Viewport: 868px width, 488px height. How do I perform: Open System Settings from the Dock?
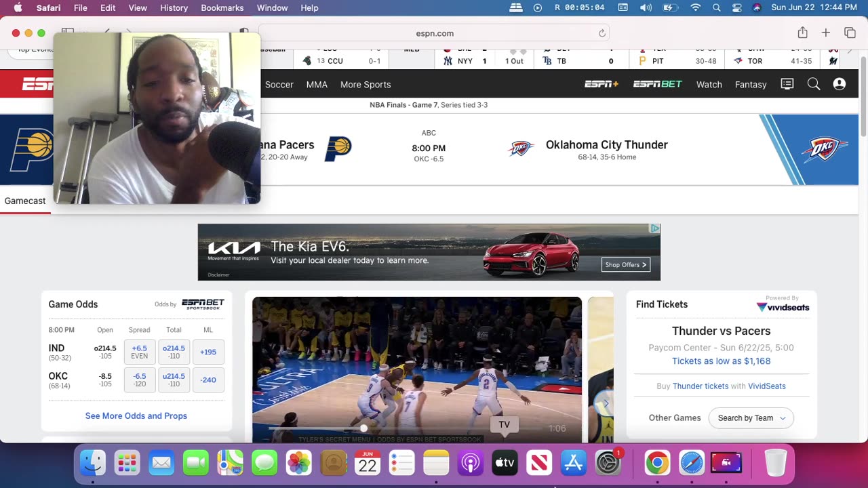coord(608,463)
